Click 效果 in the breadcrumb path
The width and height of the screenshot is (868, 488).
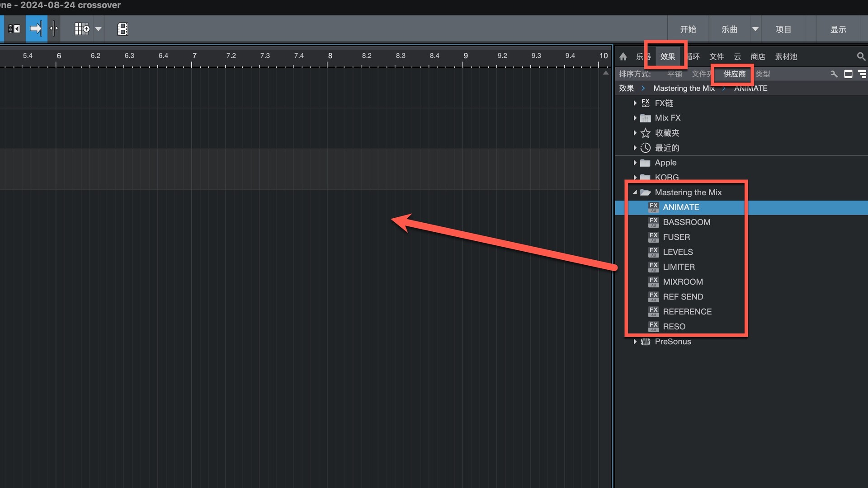point(626,88)
